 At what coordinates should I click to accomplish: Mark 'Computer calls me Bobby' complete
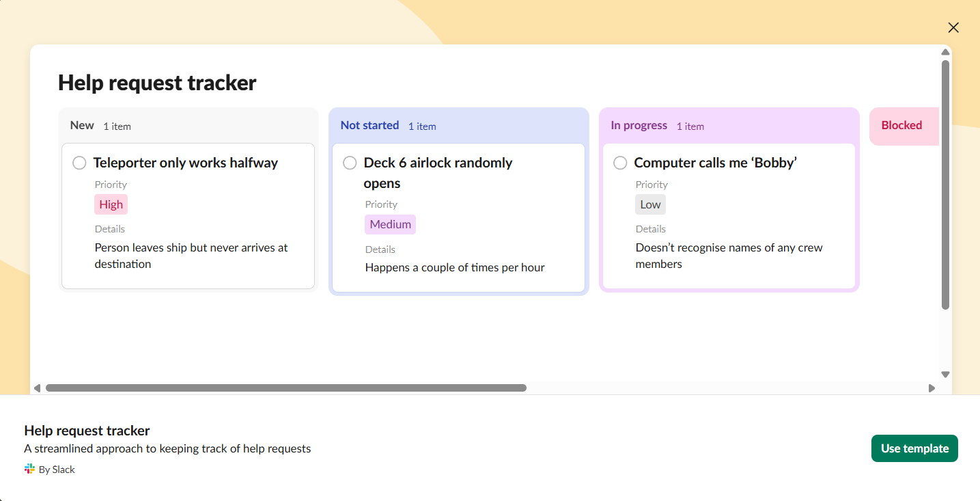tap(620, 163)
